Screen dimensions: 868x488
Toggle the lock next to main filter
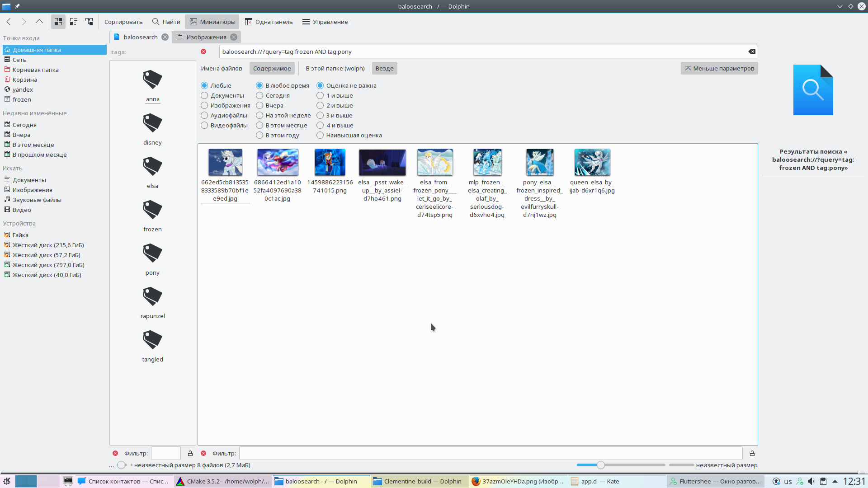click(752, 453)
